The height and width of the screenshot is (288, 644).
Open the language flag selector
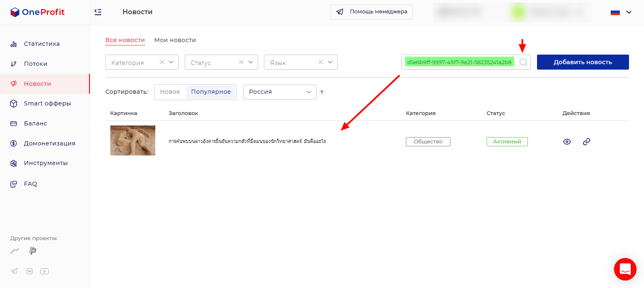coord(621,12)
